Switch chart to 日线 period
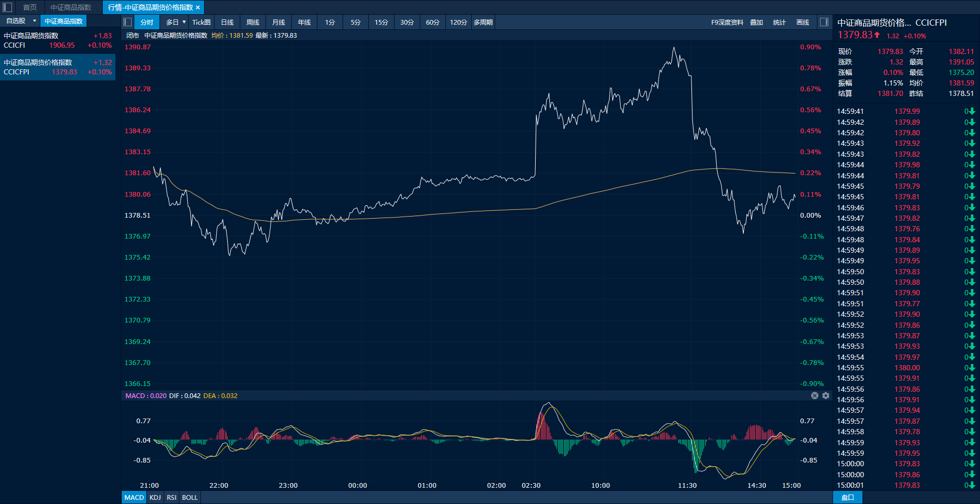Image resolution: width=980 pixels, height=504 pixels. pos(227,22)
